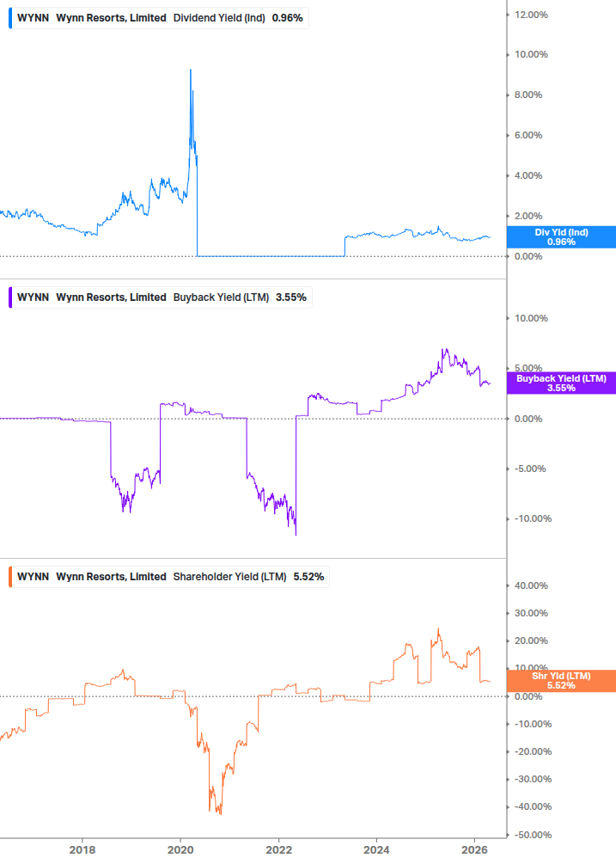Click the WYNN Dividend Yield (Ind) legend label
The image size is (616, 864).
160,18
